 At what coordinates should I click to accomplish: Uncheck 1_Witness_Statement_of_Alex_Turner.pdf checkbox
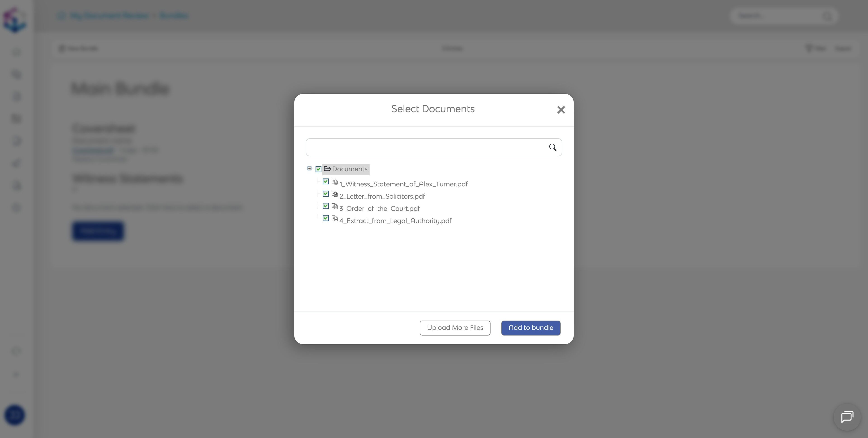[325, 182]
